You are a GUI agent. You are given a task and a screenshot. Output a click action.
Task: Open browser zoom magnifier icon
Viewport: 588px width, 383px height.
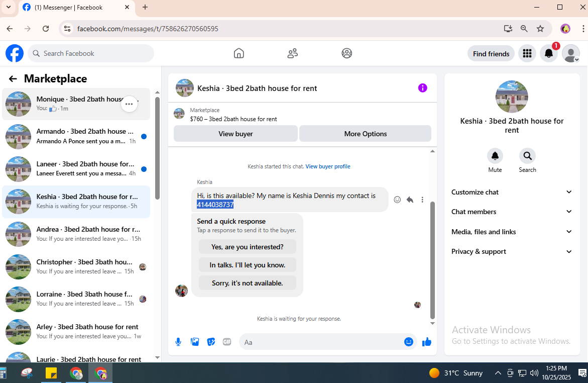coord(524,29)
